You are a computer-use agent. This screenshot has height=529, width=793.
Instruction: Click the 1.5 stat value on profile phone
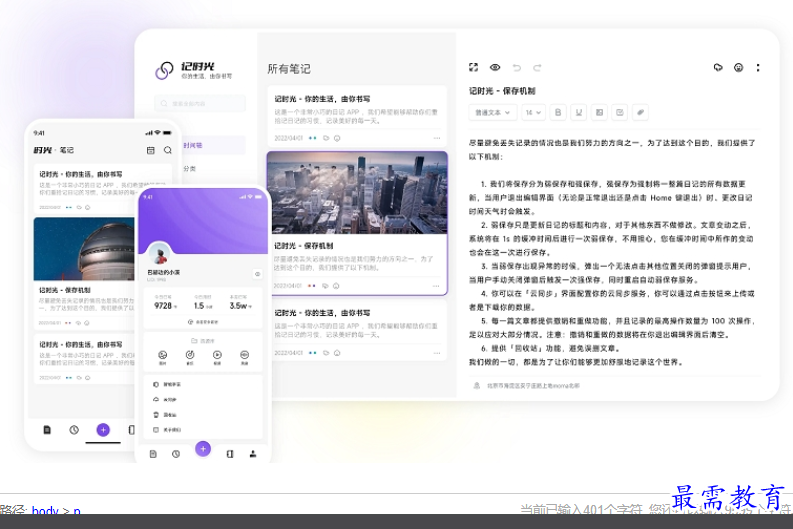click(x=199, y=305)
